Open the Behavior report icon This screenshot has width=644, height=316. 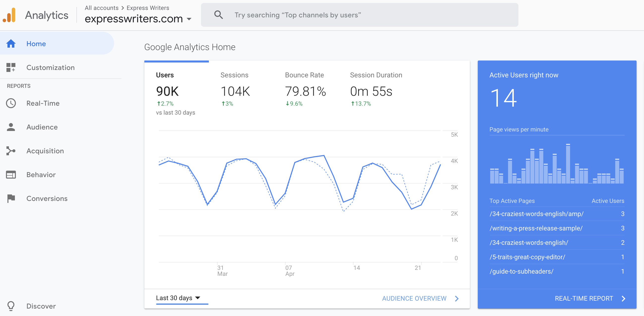(11, 175)
